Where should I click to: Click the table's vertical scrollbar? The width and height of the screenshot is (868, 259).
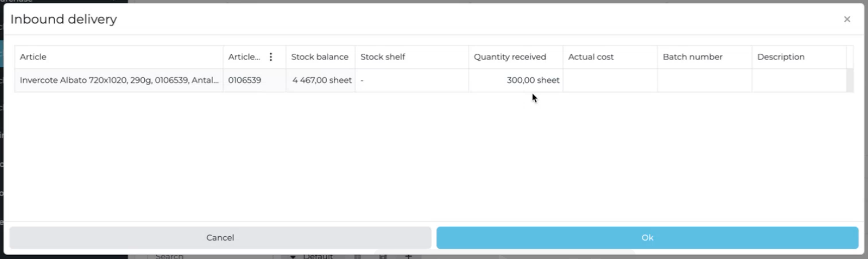tap(850, 81)
